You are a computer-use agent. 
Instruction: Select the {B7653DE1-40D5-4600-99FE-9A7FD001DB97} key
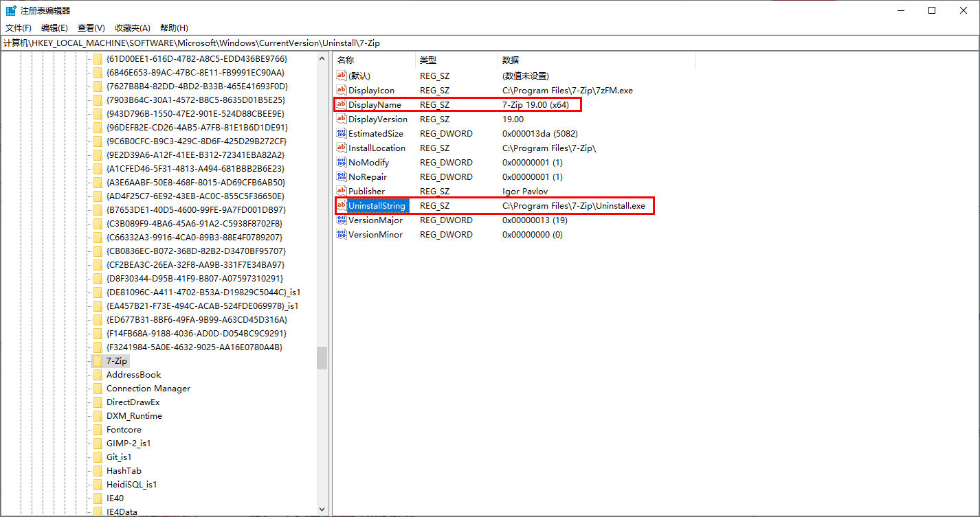[196, 209]
